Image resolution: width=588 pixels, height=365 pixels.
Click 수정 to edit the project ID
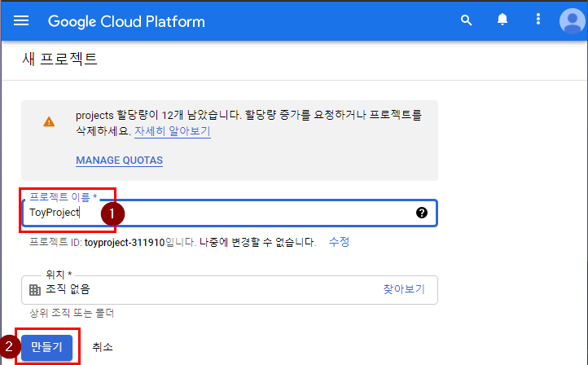339,242
